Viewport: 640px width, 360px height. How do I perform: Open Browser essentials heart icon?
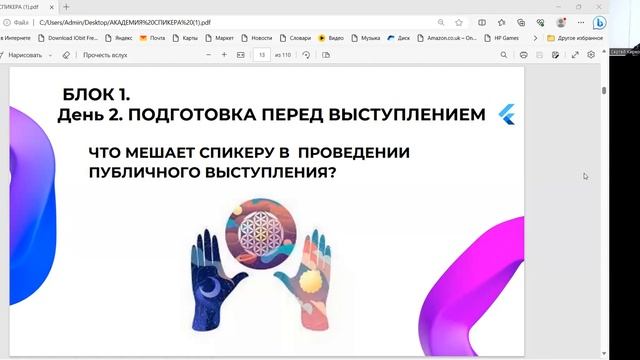540,22
